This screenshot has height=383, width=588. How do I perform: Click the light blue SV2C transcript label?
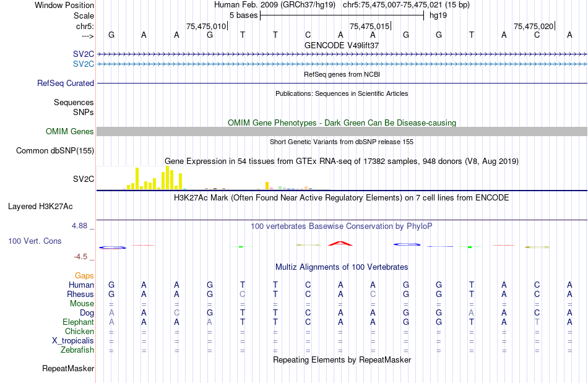click(84, 64)
